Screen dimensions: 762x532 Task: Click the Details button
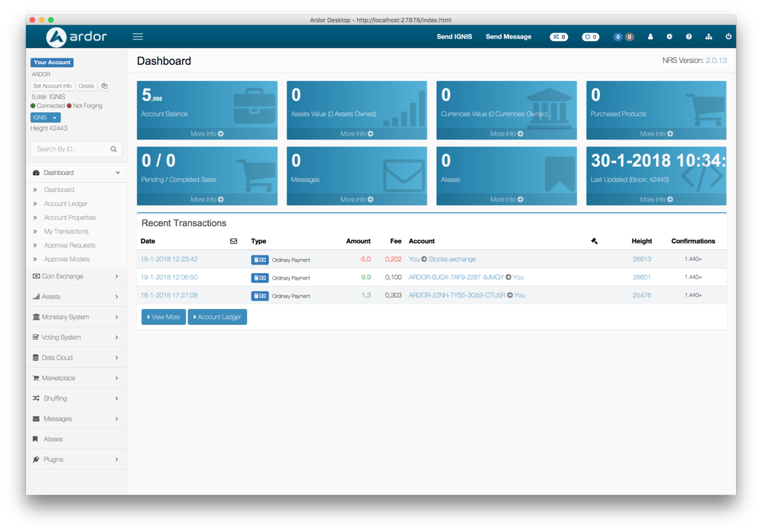click(x=87, y=86)
